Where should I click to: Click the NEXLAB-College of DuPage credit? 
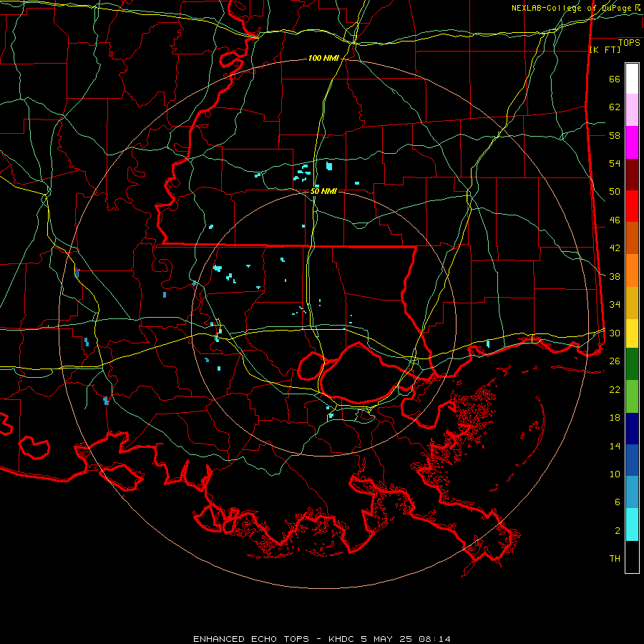(x=577, y=8)
